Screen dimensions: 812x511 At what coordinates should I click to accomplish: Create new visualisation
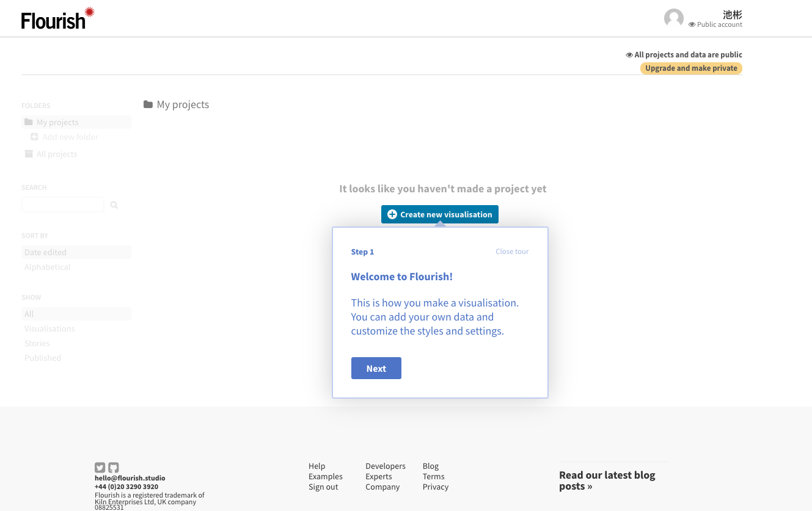tap(440, 214)
